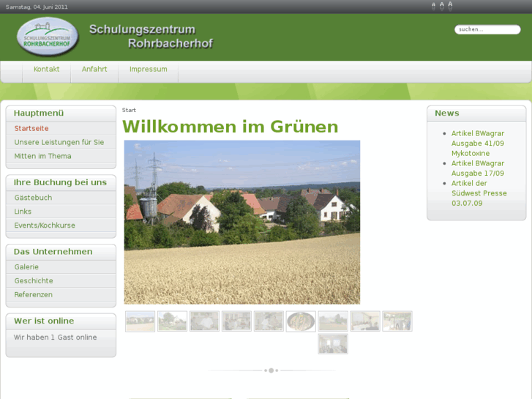Select the largest font size A icon
Screen dimensions: 532x399
point(450,6)
